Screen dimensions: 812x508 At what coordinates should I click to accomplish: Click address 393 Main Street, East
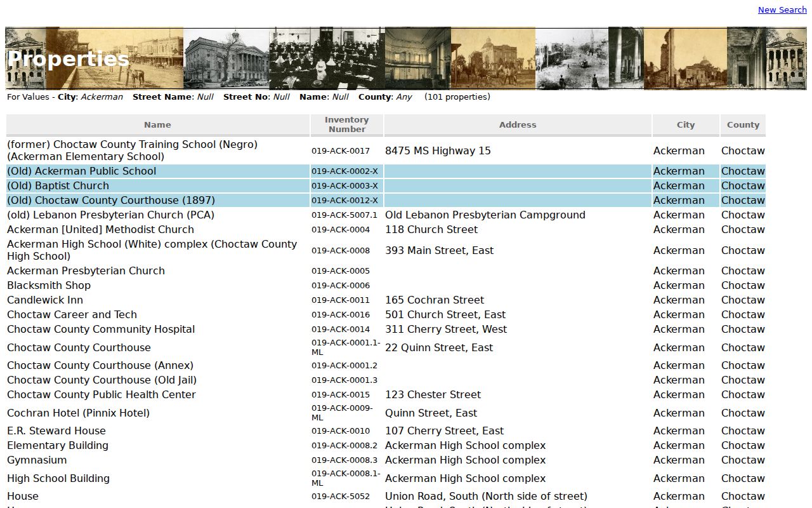pyautogui.click(x=439, y=250)
